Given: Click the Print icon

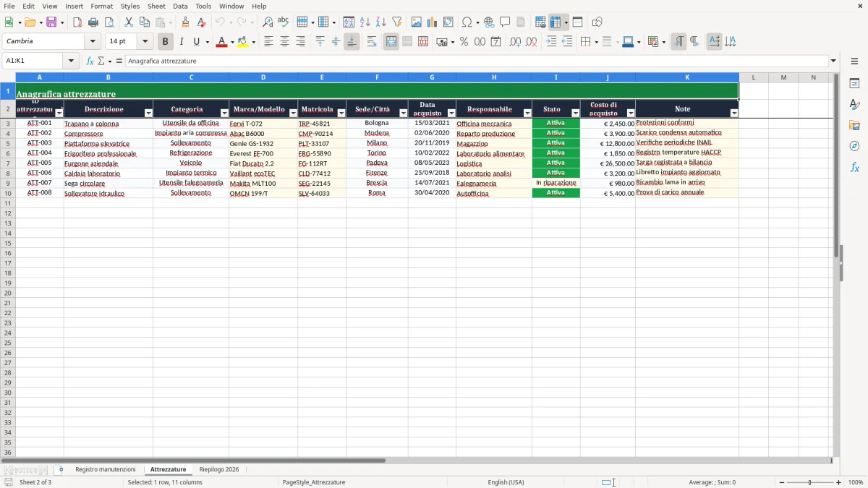Looking at the screenshot, I should pyautogui.click(x=93, y=22).
